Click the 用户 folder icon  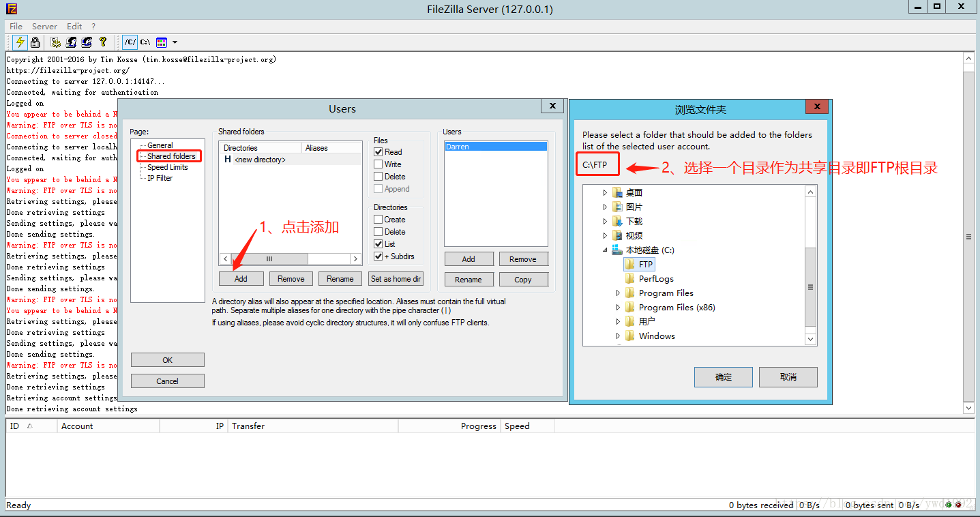(630, 321)
